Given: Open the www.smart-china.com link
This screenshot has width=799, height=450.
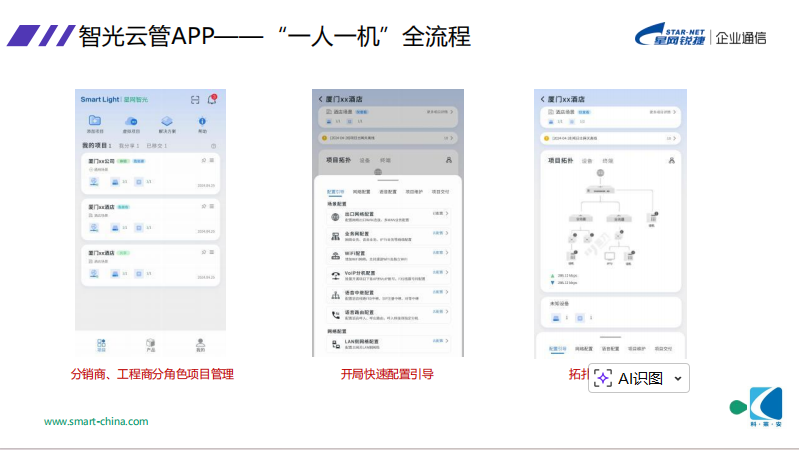Looking at the screenshot, I should pos(96,421).
